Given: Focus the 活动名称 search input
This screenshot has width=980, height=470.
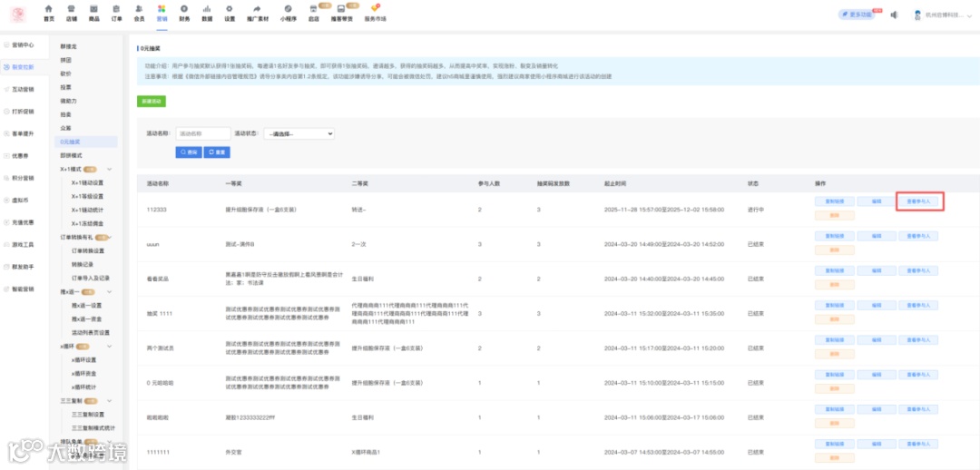Looking at the screenshot, I should coord(203,133).
